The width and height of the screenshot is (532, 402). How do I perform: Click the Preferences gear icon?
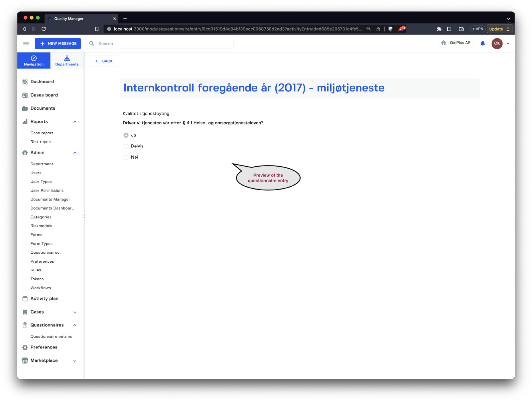tap(25, 347)
